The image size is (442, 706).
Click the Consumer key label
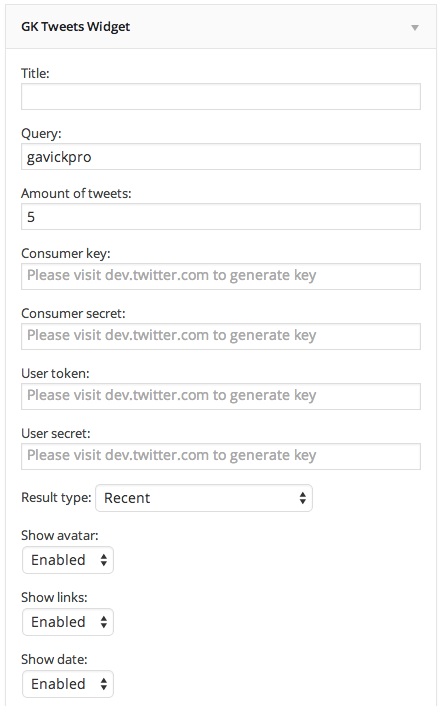[x=66, y=253]
